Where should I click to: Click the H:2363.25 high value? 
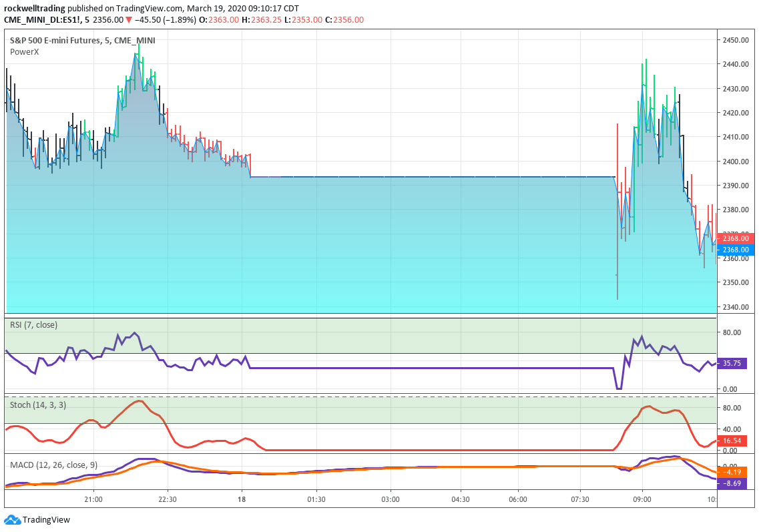click(x=262, y=20)
